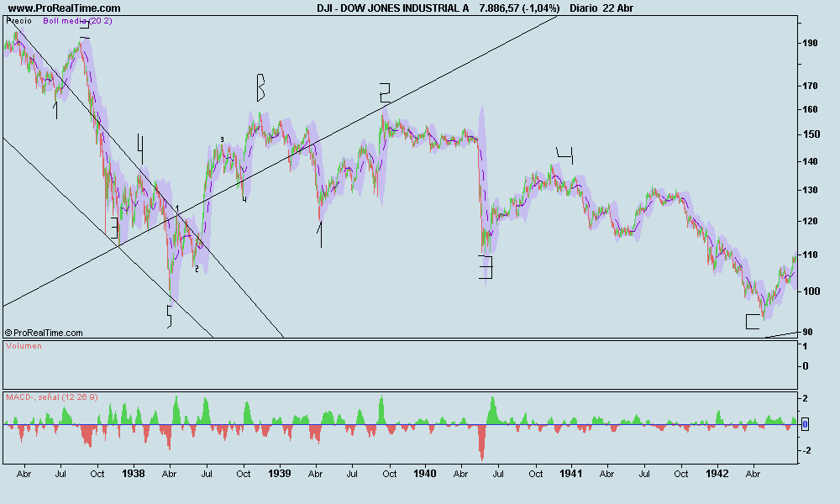Click the highlighted blue 0 on MACD axis
This screenshot has width=840, height=504.
point(805,425)
